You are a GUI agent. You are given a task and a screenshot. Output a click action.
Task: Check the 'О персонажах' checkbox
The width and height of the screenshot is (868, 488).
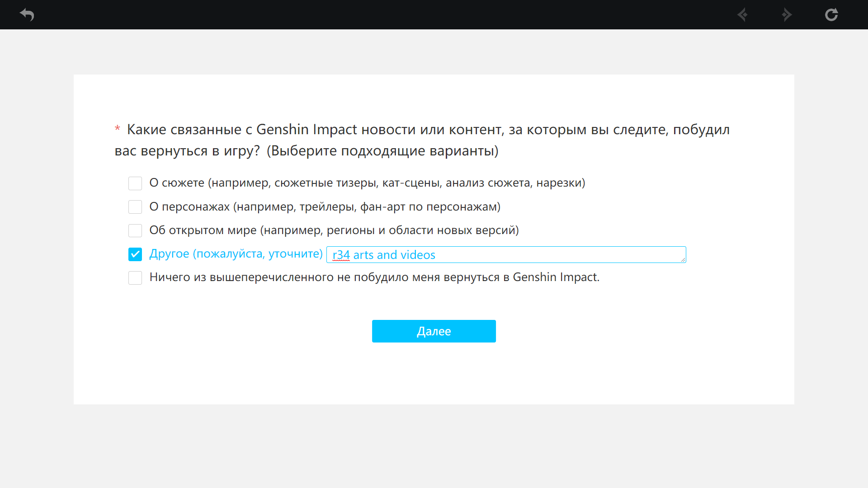(135, 207)
